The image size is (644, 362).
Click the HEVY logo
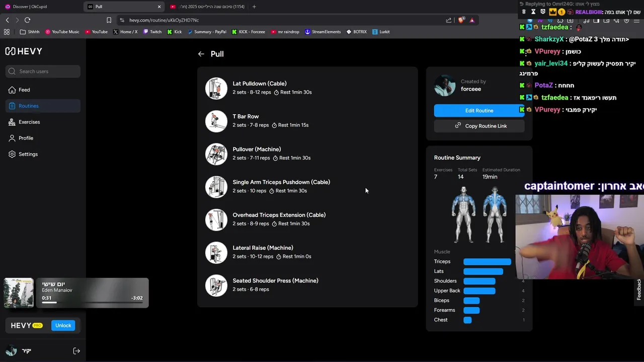tap(24, 51)
